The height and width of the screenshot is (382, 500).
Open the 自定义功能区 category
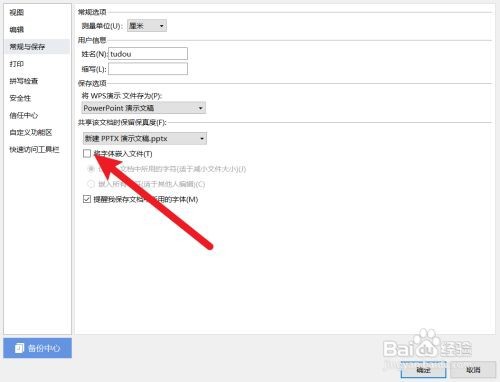coord(31,132)
